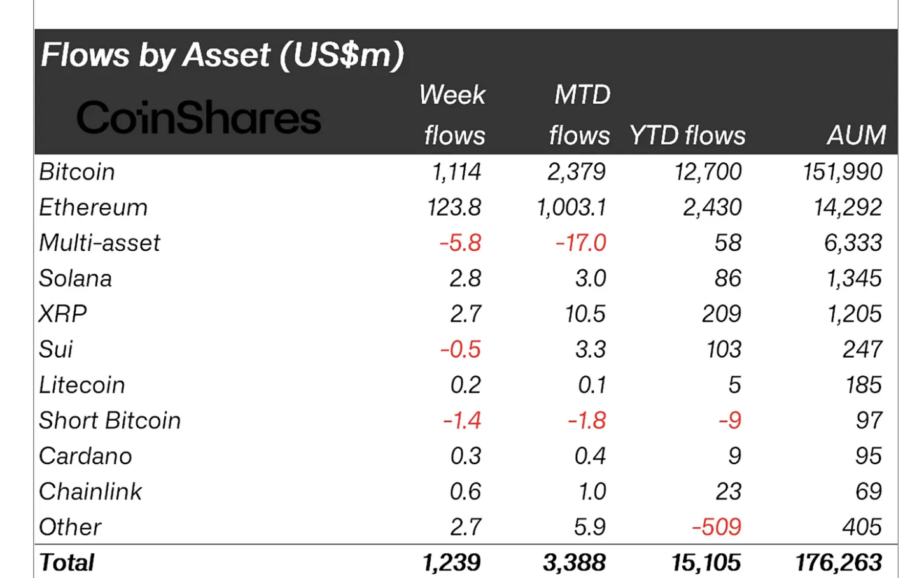Click the Total row label
Screen dimensions: 924x578
point(66,563)
